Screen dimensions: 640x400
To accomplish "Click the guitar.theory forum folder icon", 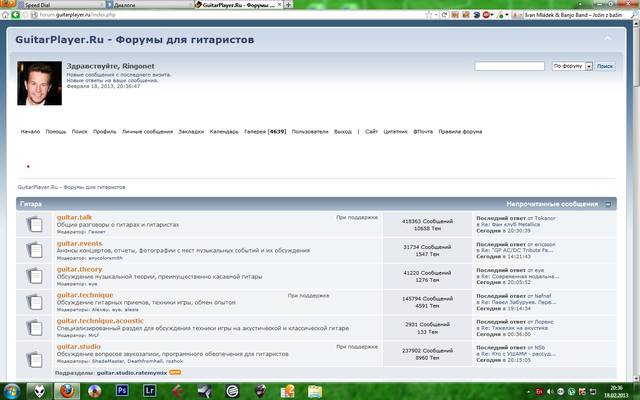I will point(34,276).
